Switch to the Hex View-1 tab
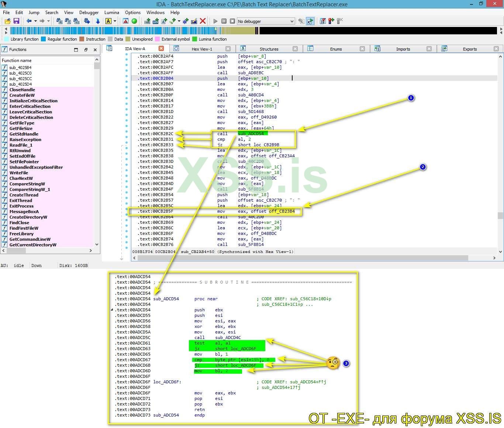The height and width of the screenshot is (428, 504). point(201,49)
